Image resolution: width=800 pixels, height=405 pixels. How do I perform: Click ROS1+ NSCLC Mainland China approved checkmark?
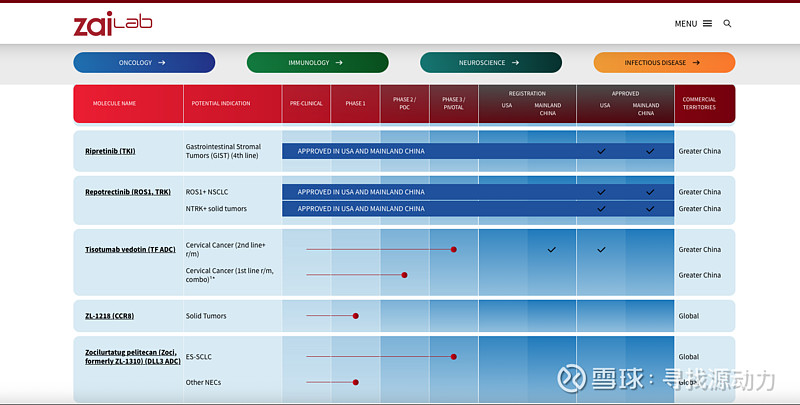650,192
